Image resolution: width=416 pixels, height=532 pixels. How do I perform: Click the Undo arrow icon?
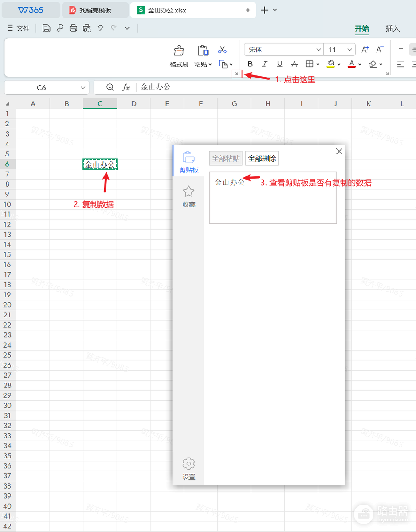click(x=100, y=28)
